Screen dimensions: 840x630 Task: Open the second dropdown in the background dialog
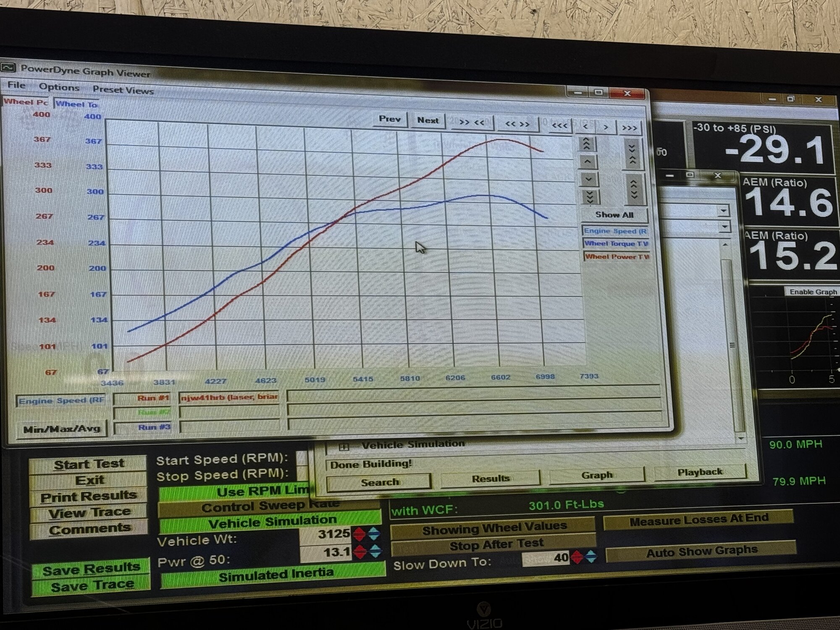pos(724,227)
